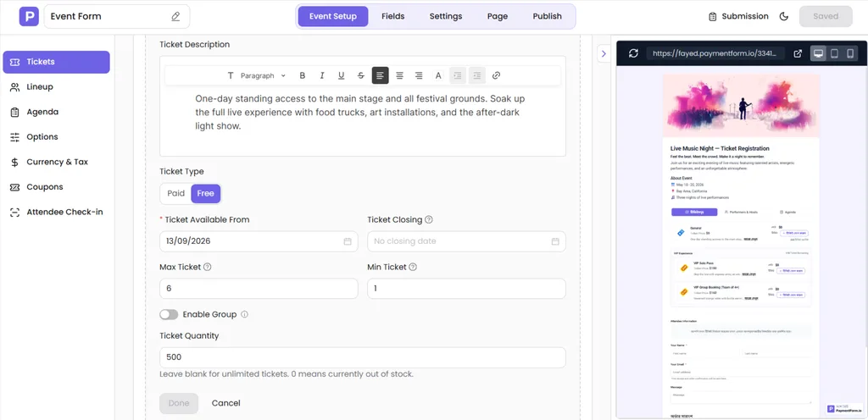The height and width of the screenshot is (420, 868).
Task: Toggle the Enable Group switch
Action: (169, 314)
